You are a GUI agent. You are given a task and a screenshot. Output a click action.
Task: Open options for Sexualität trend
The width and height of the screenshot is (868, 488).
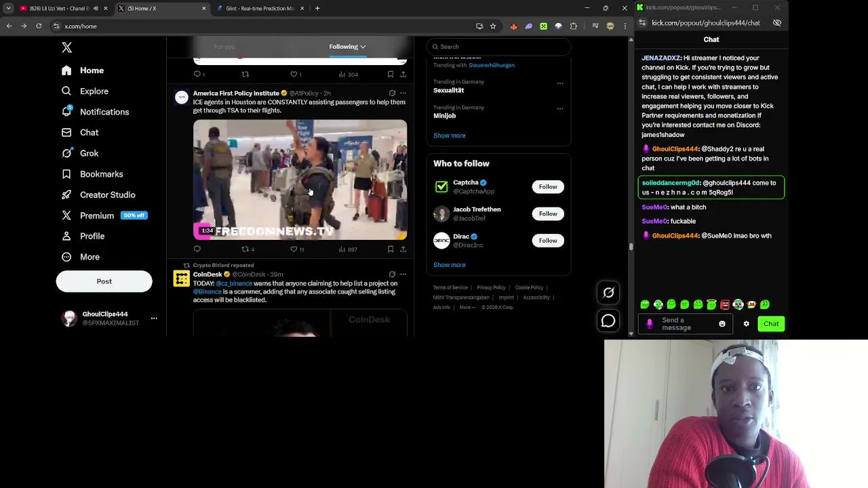[560, 83]
